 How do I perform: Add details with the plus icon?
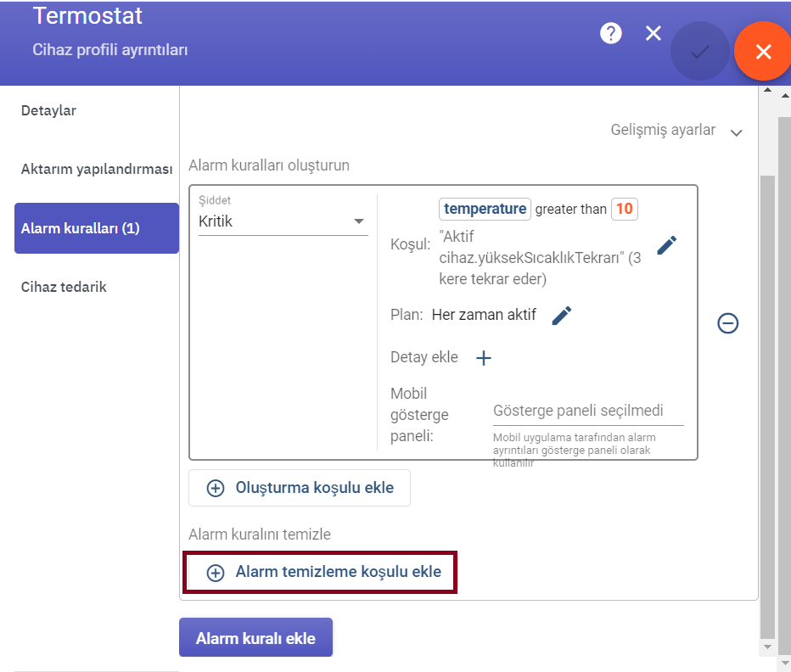coord(483,358)
